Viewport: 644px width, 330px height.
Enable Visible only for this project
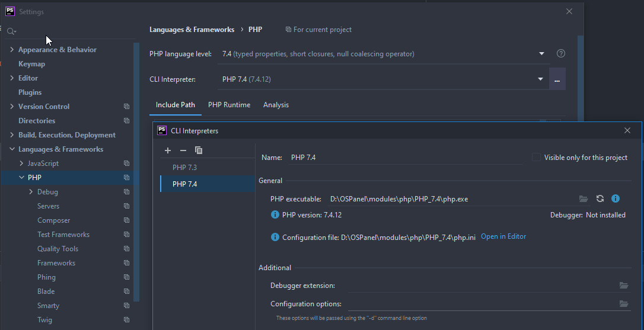[537, 158]
